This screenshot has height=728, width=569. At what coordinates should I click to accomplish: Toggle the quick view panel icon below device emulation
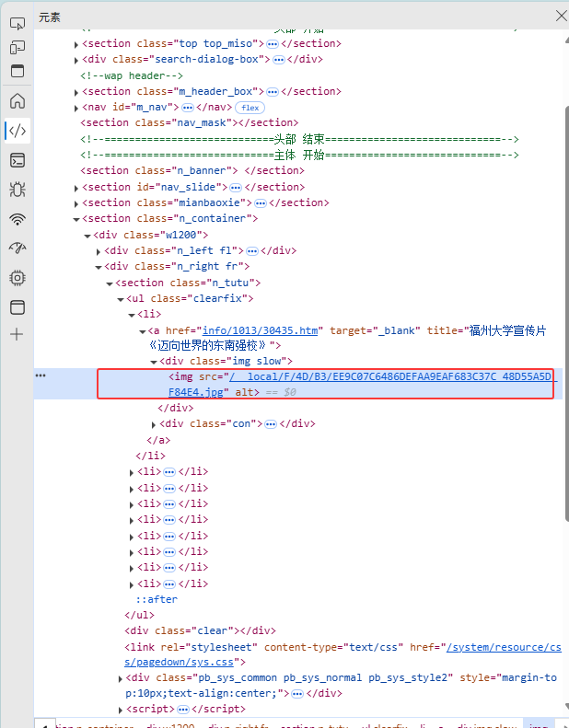pyautogui.click(x=17, y=71)
